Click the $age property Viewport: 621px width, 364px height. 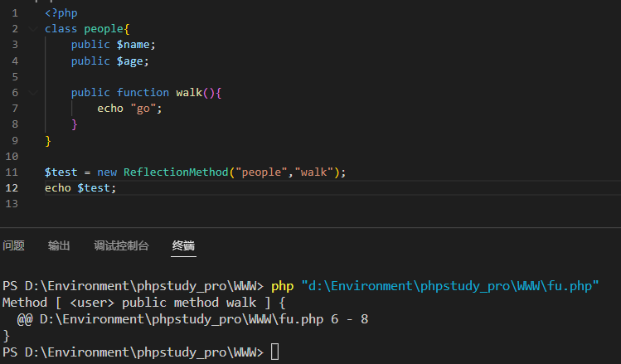[129, 61]
